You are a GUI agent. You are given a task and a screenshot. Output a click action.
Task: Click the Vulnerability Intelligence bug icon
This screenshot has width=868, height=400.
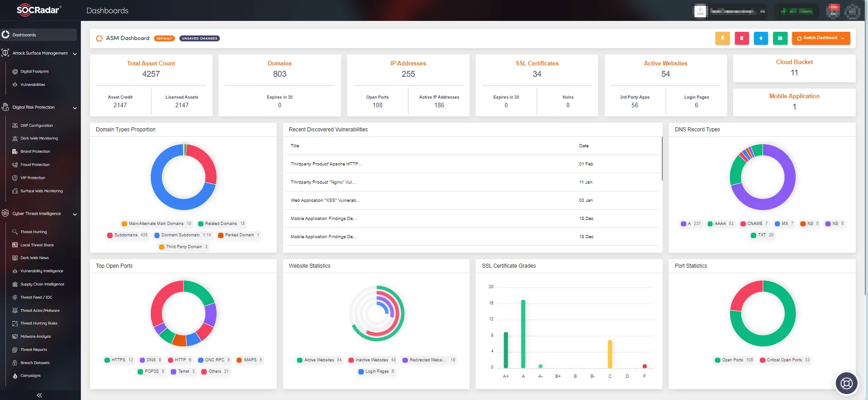tap(15, 271)
